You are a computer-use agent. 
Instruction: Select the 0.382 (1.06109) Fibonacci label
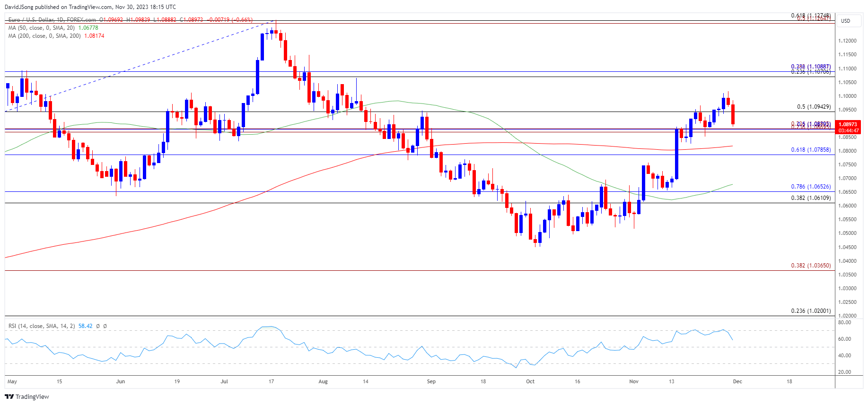click(x=811, y=198)
